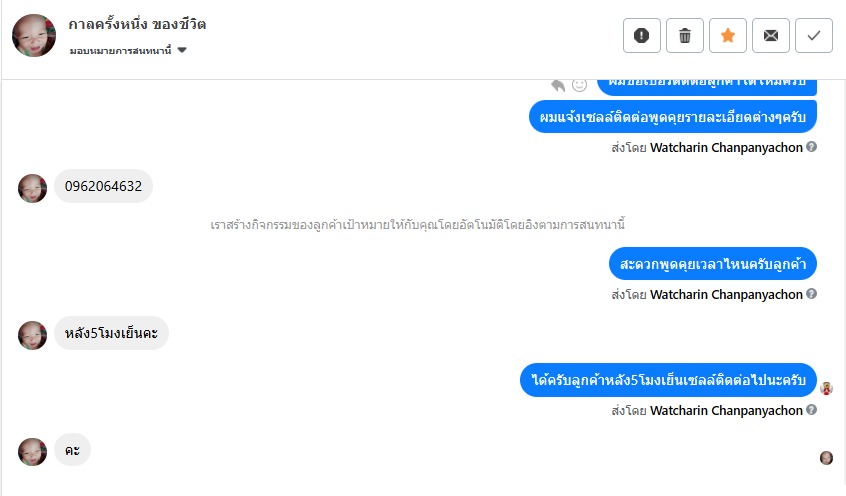Mark conversation done with checkmark button
This screenshot has width=846, height=496.
pyautogui.click(x=814, y=36)
